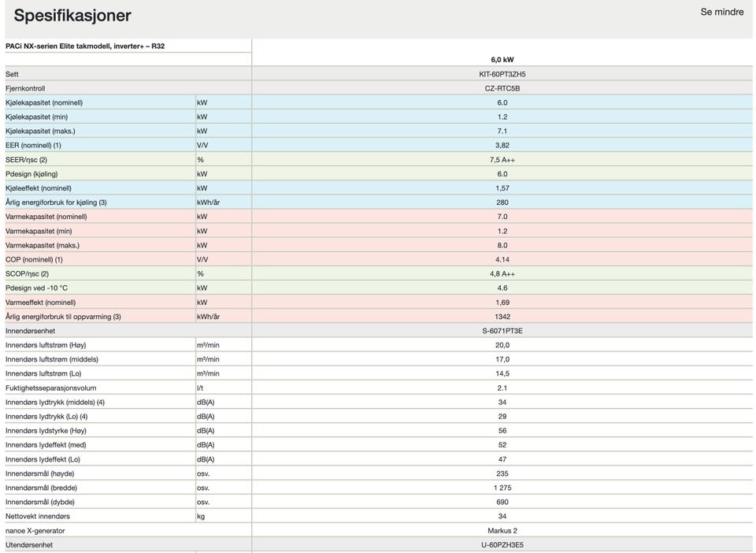
Task: Select the Innendørs lydtrykk (Lo) value 29
Action: pyautogui.click(x=502, y=417)
